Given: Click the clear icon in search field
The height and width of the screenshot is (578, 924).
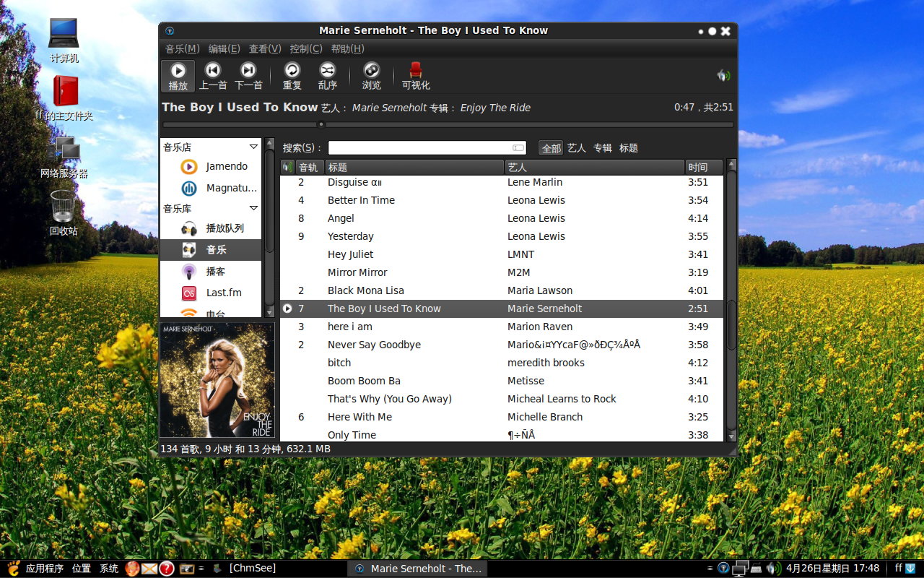Looking at the screenshot, I should (x=518, y=147).
